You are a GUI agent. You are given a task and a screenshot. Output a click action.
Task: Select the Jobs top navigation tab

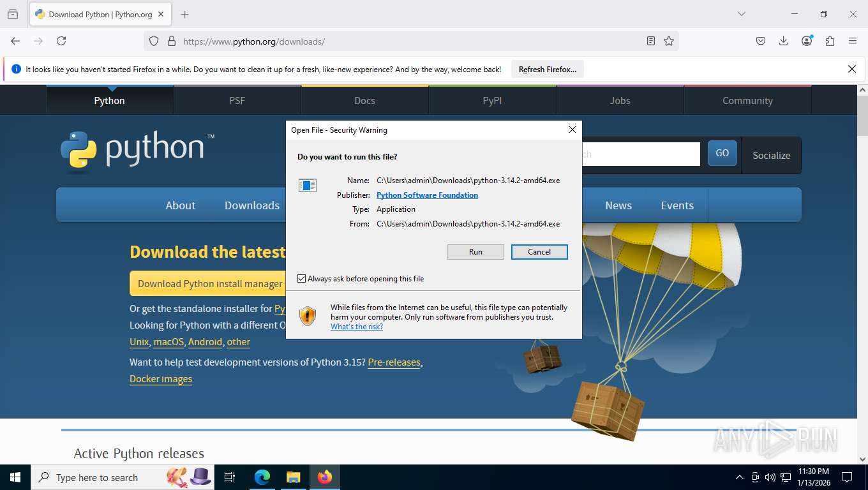(620, 100)
